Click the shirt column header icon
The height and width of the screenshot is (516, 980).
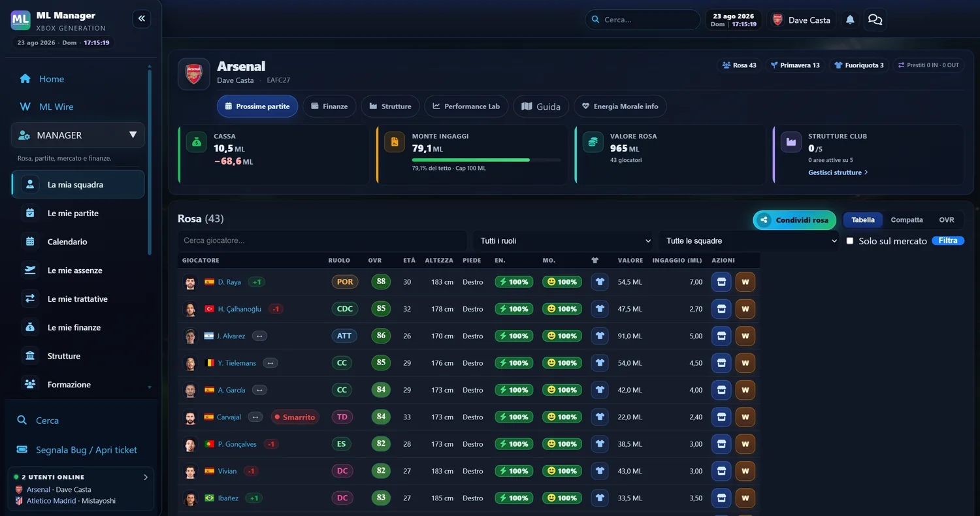595,260
